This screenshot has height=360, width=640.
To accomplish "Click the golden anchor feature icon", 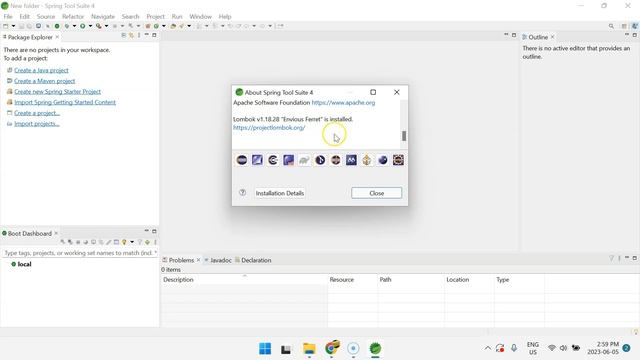I will pos(367,160).
